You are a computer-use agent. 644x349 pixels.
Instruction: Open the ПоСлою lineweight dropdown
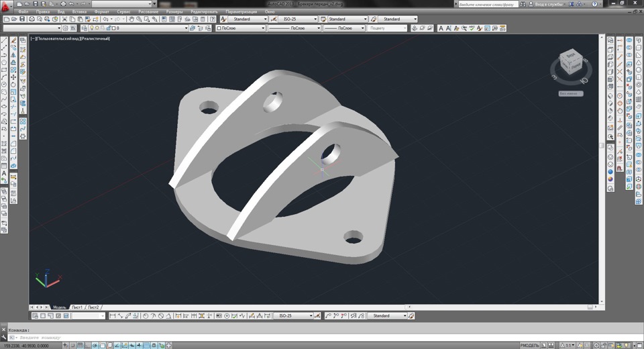click(x=344, y=28)
